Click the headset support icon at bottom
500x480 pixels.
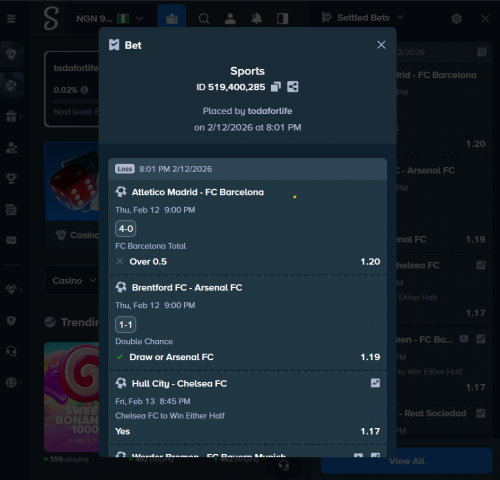284,465
